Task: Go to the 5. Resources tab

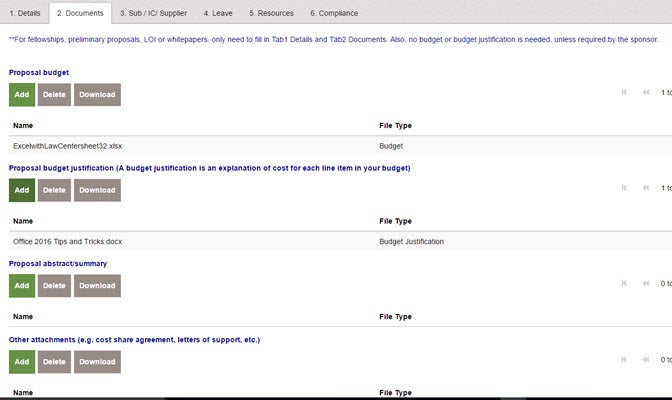Action: click(271, 13)
